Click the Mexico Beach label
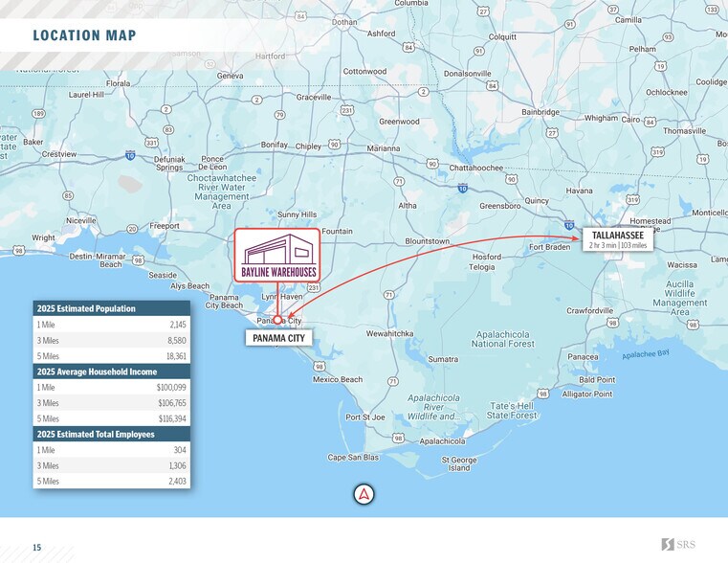728x563 pixels. tap(338, 379)
